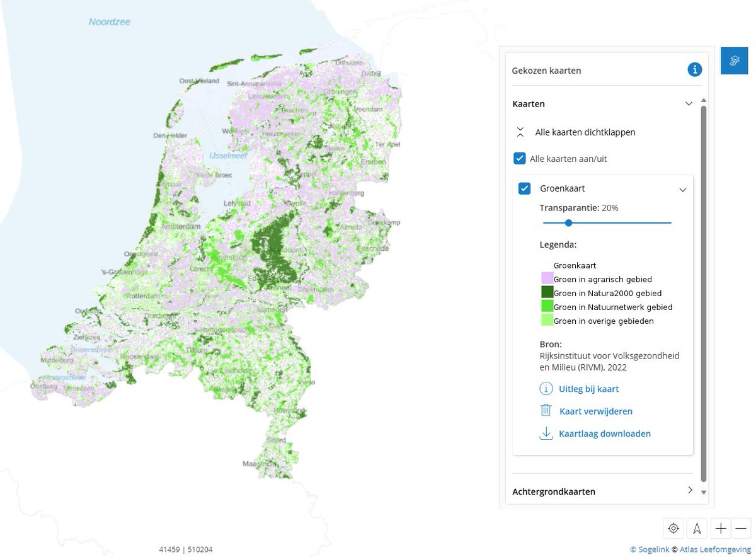Click the trash icon for Kaart verwijderen
The height and width of the screenshot is (557, 756).
[545, 410]
